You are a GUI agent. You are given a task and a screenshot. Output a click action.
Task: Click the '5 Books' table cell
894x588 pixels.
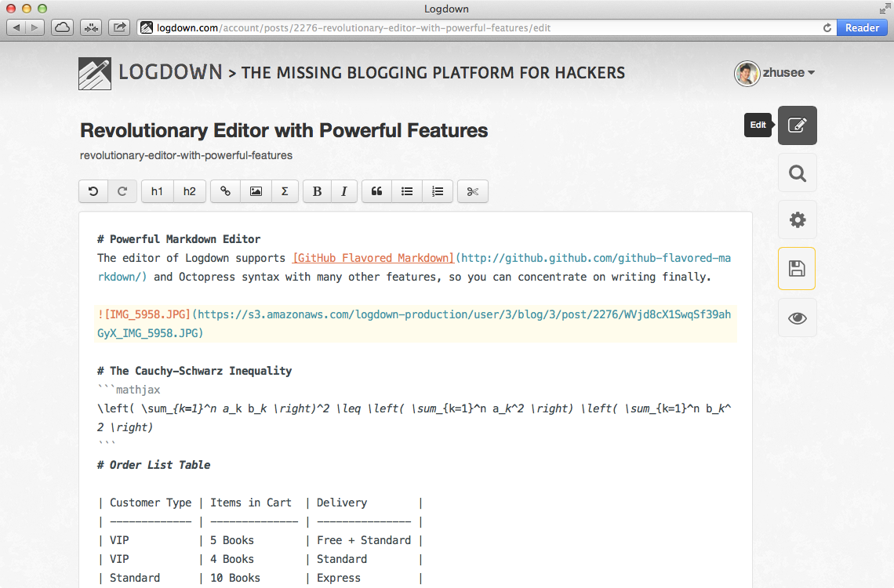pos(232,540)
